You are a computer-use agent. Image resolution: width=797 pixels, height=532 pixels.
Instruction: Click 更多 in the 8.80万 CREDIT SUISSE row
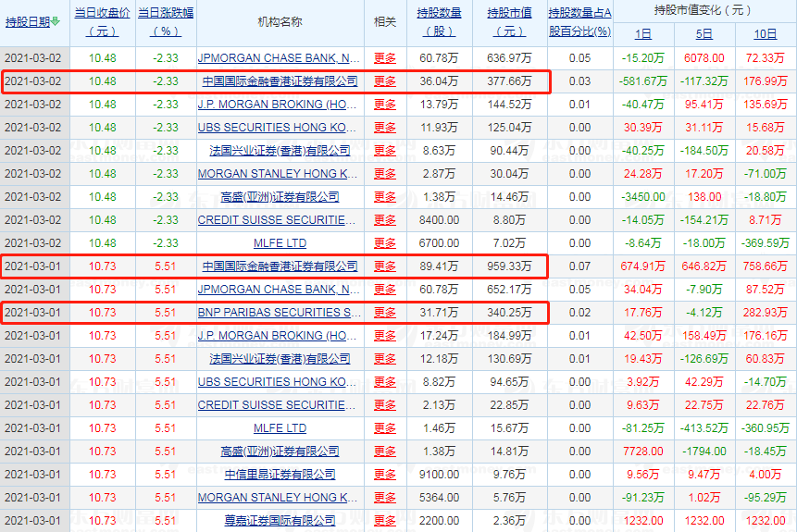pyautogui.click(x=385, y=220)
